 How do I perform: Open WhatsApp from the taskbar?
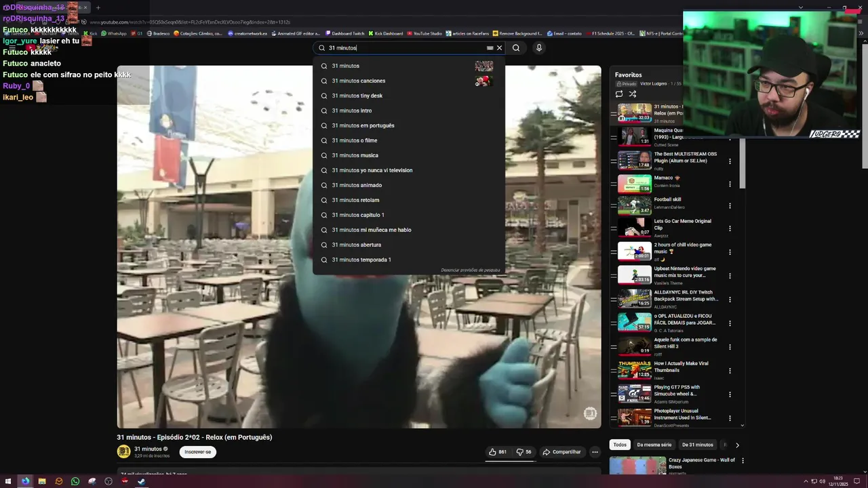(x=75, y=481)
